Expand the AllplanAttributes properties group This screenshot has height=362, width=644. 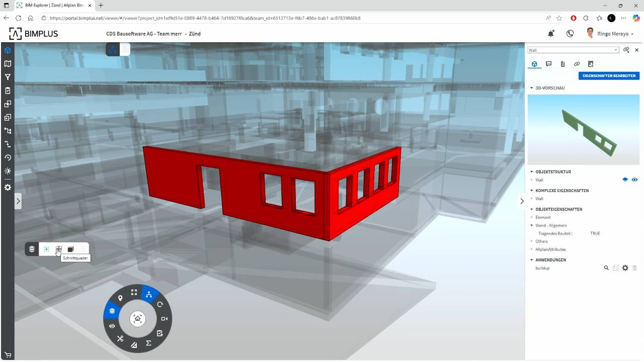click(x=550, y=249)
